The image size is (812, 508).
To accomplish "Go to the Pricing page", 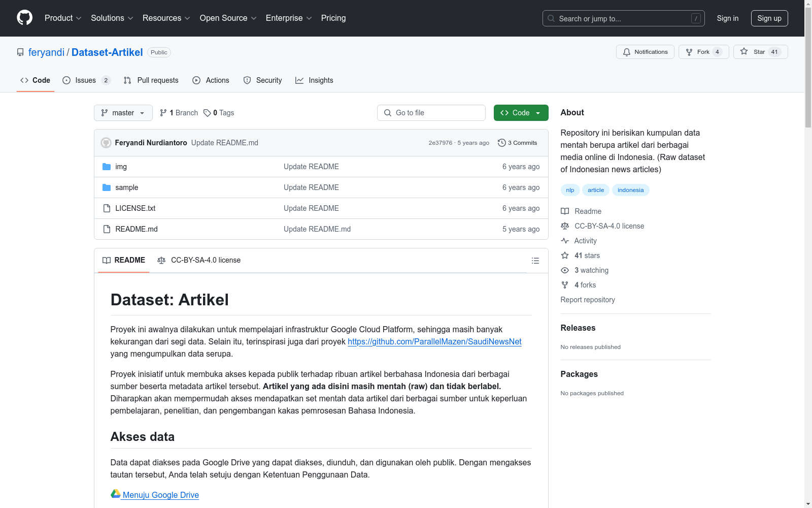I will coord(333,18).
